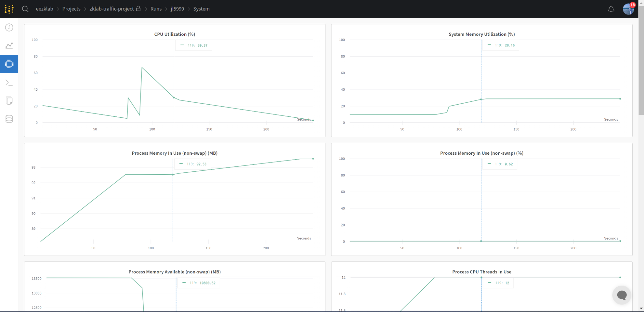Click System breadcrumb
The height and width of the screenshot is (312, 644).
[201, 9]
